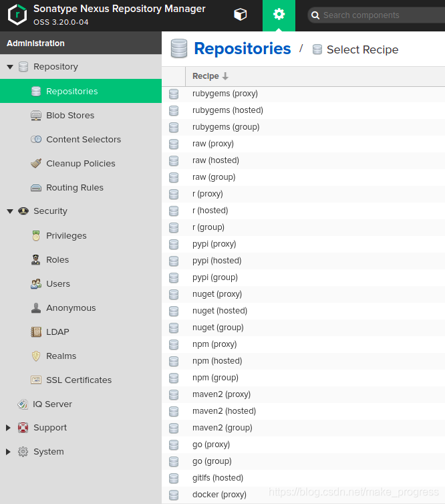Click the Nexus hexagon logo

[17, 15]
